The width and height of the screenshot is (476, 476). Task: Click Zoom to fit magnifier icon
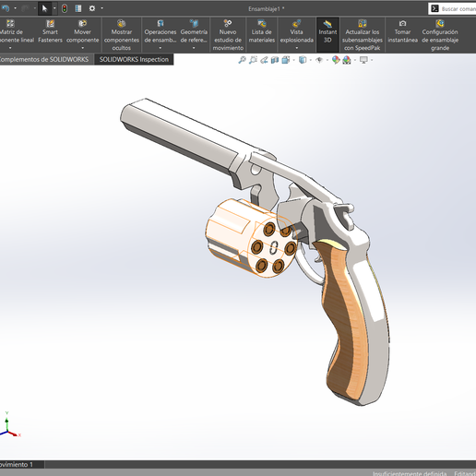point(242,60)
